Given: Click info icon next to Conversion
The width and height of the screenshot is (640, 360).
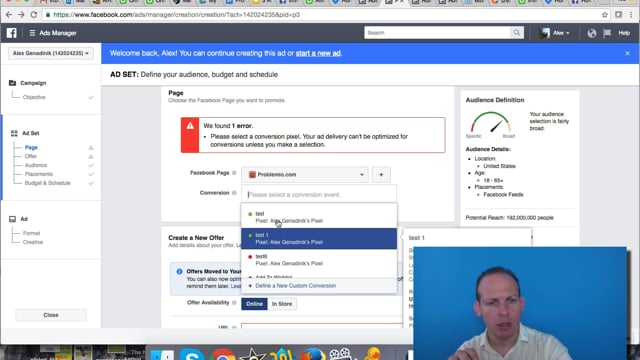Looking at the screenshot, I should point(234,193).
